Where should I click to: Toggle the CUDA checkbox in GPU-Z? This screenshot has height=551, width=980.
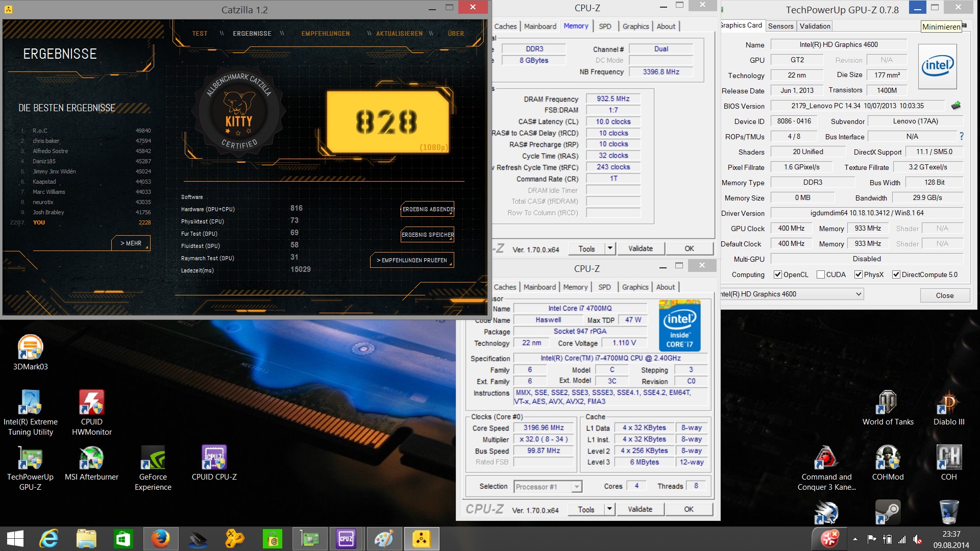(821, 274)
